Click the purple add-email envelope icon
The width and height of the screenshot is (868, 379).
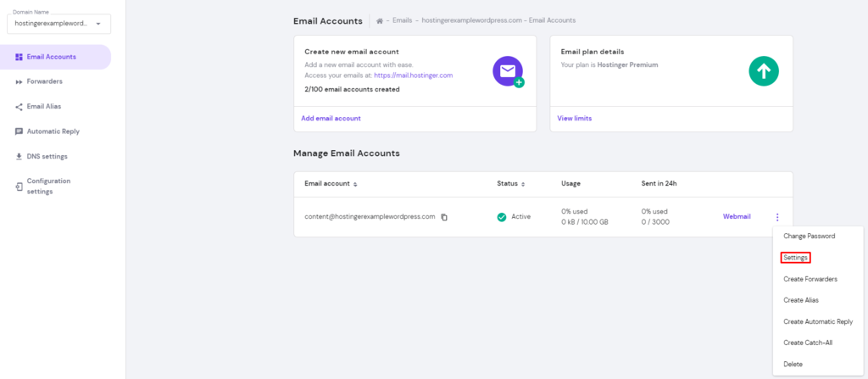(508, 72)
